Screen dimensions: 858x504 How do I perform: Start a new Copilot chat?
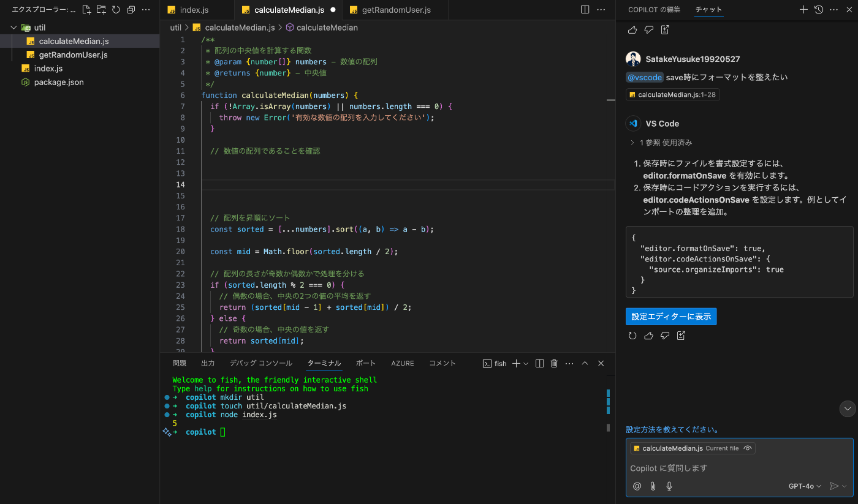803,10
